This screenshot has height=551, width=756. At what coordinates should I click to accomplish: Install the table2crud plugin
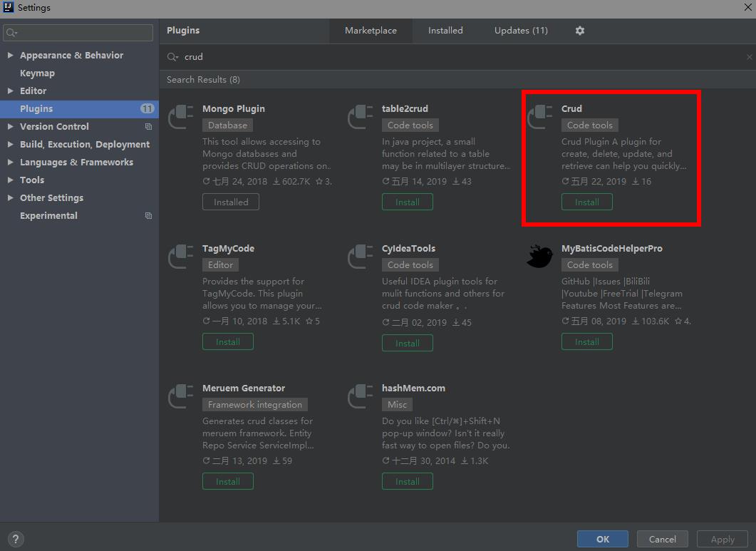click(x=408, y=202)
